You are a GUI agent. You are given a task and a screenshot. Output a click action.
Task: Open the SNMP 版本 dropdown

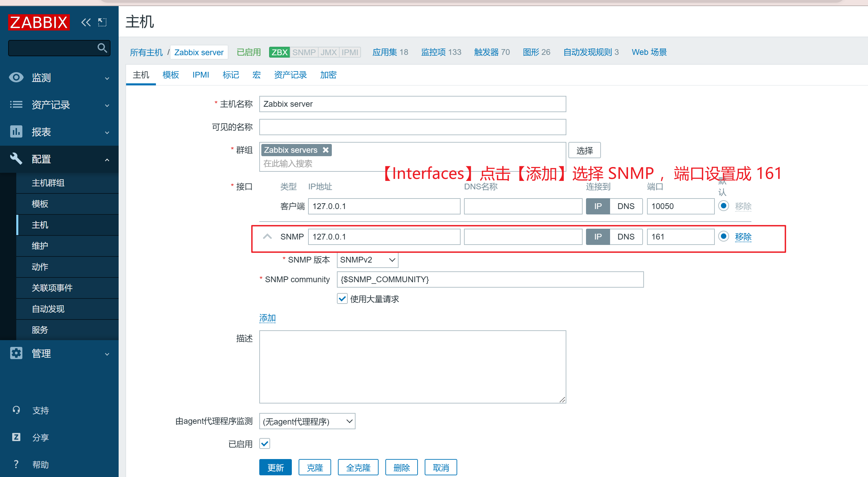coord(367,260)
